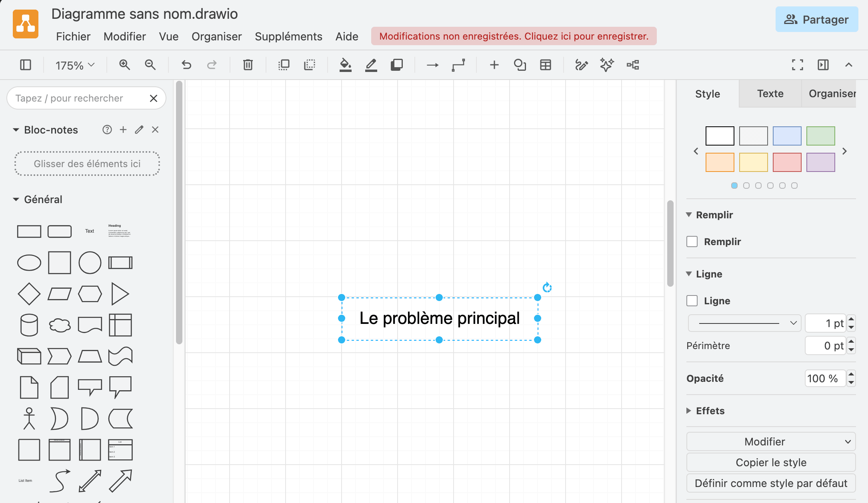Edit the Bloc-notes with the pencil icon
Image resolution: width=868 pixels, height=503 pixels.
point(139,130)
